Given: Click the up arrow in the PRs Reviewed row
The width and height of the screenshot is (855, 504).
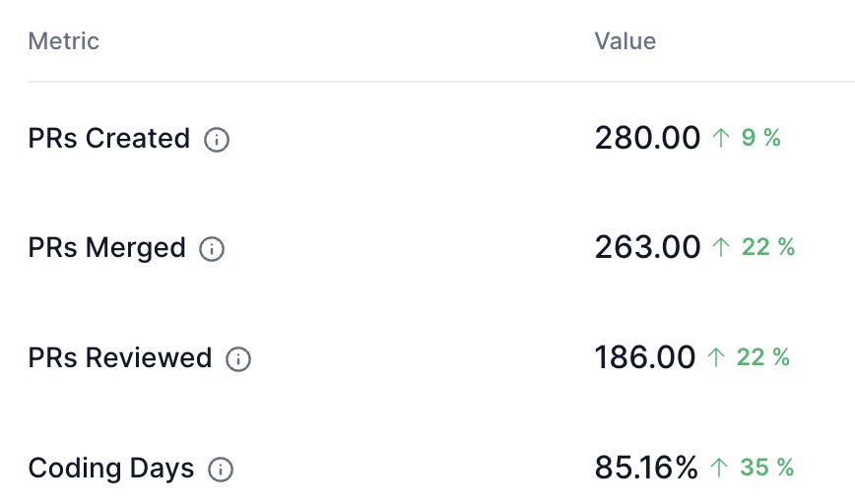Looking at the screenshot, I should pyautogui.click(x=716, y=357).
